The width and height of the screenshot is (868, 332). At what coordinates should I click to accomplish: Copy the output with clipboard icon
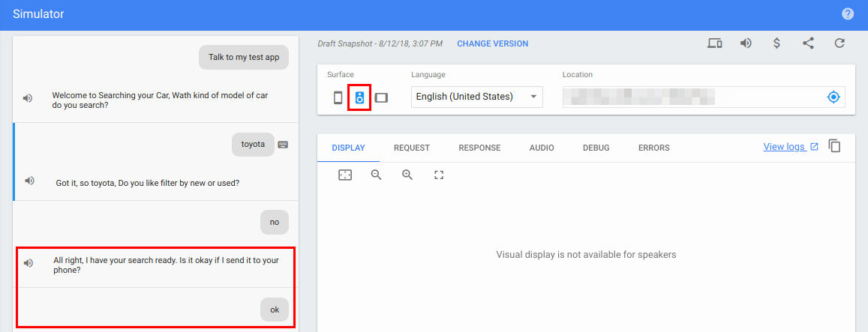click(x=834, y=146)
